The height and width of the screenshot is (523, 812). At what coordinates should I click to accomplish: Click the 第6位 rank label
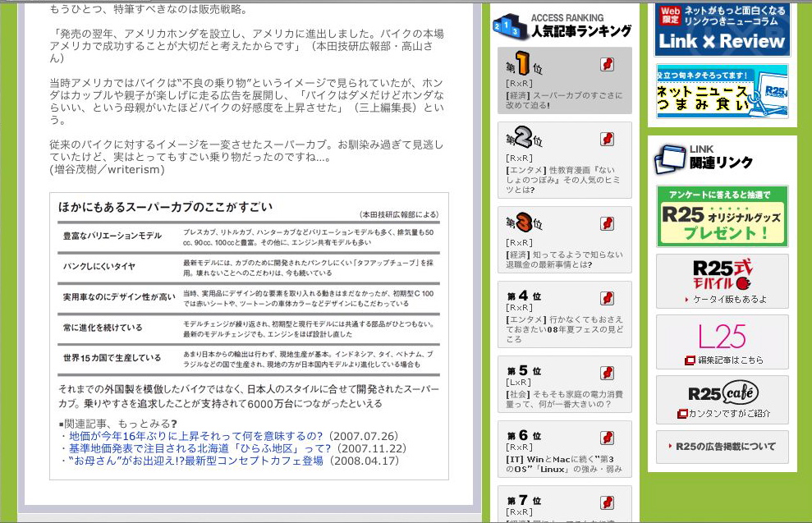tap(524, 435)
